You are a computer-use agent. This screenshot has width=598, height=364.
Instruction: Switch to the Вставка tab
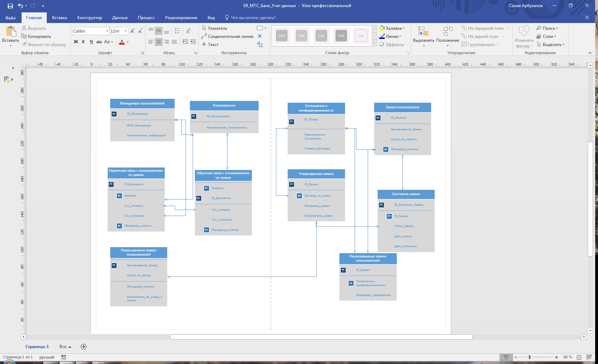[60, 18]
